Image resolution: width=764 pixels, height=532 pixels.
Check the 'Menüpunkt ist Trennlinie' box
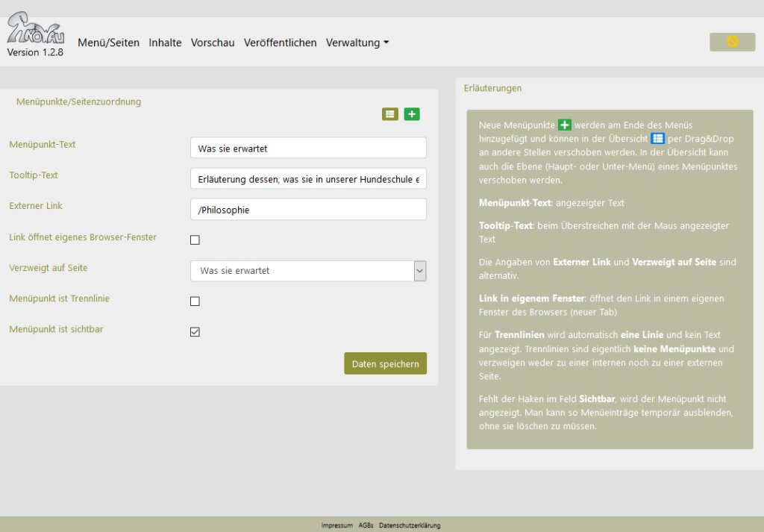(195, 301)
